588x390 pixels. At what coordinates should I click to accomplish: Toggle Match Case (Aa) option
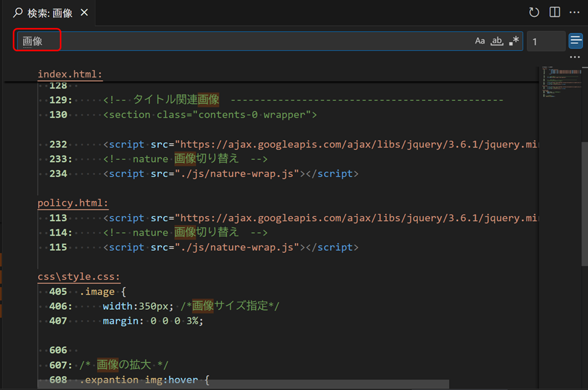click(x=480, y=41)
